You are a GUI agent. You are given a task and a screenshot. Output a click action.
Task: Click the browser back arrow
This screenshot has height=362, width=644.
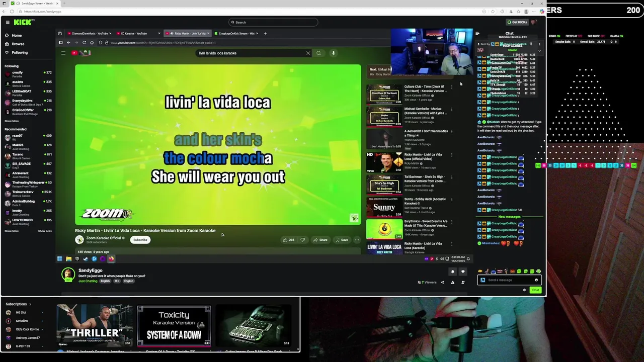click(x=68, y=43)
